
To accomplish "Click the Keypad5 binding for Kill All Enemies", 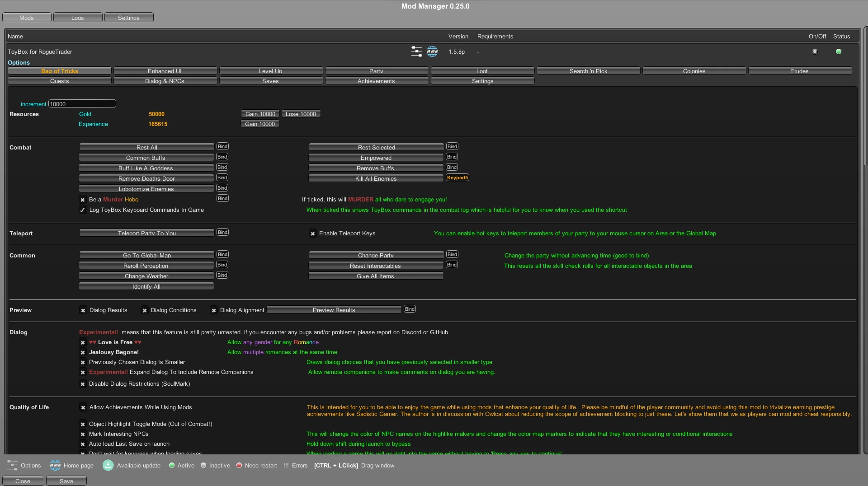I will click(x=457, y=178).
